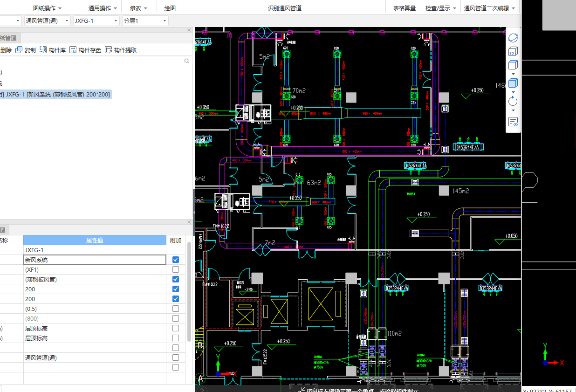Check the 通风管道(通) row 附加 checkbox
Viewport: 576px width, 392px height.
click(x=176, y=358)
